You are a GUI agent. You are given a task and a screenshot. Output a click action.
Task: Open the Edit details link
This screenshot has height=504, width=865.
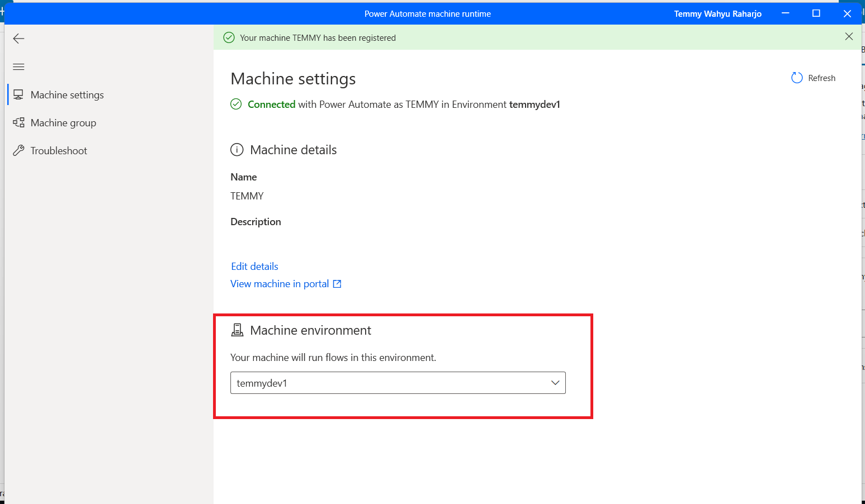tap(254, 267)
